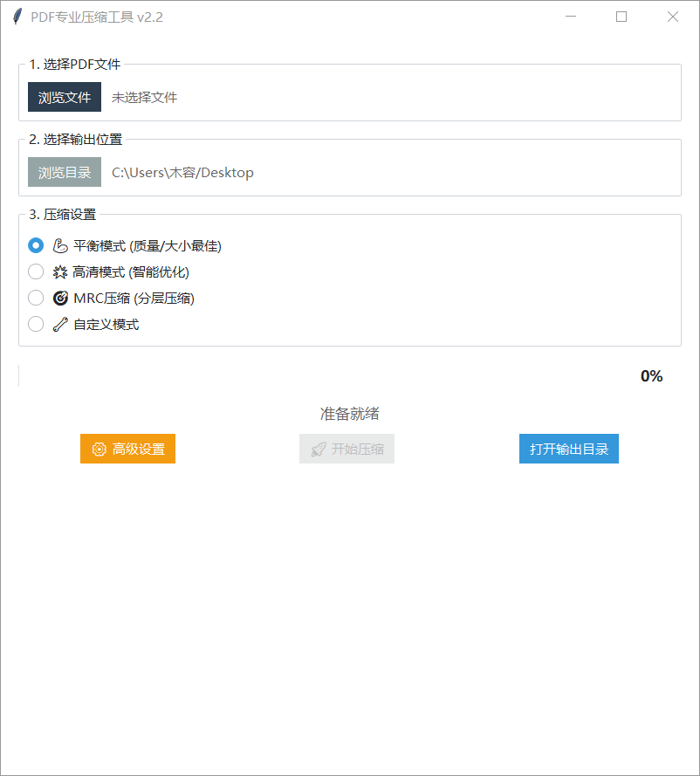This screenshot has height=776, width=700.
Task: Click the thumbs-up icon beside 平衡模式
Action: tap(58, 245)
